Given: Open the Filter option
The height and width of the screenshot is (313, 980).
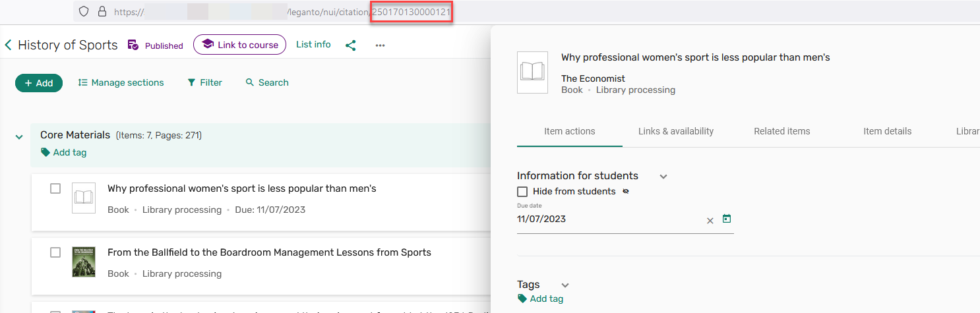Looking at the screenshot, I should point(204,82).
